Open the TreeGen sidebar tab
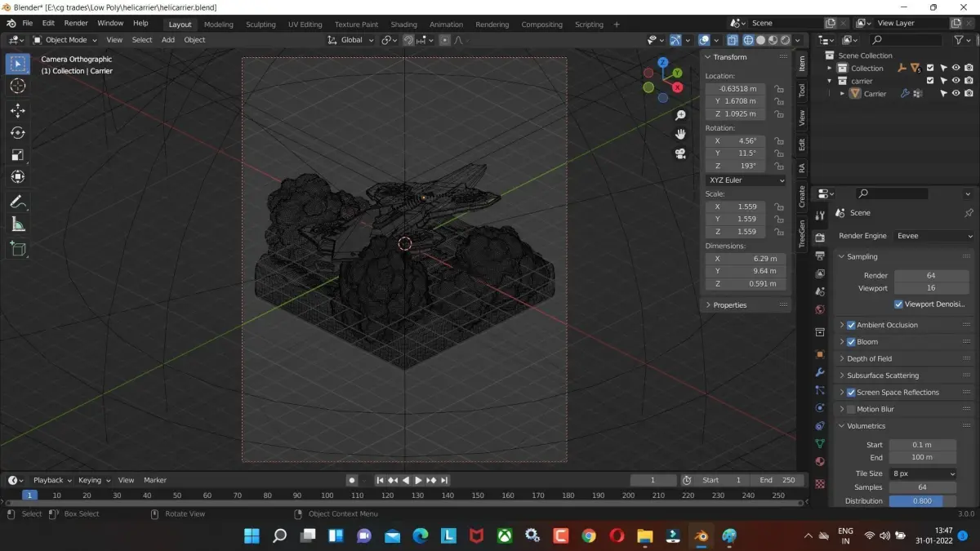 pyautogui.click(x=802, y=233)
